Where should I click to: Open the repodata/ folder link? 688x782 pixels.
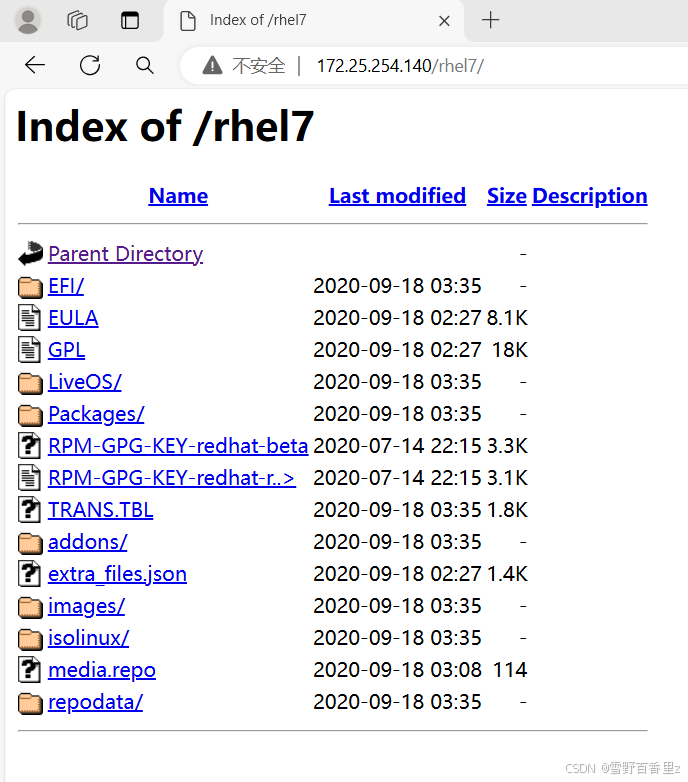(x=96, y=702)
